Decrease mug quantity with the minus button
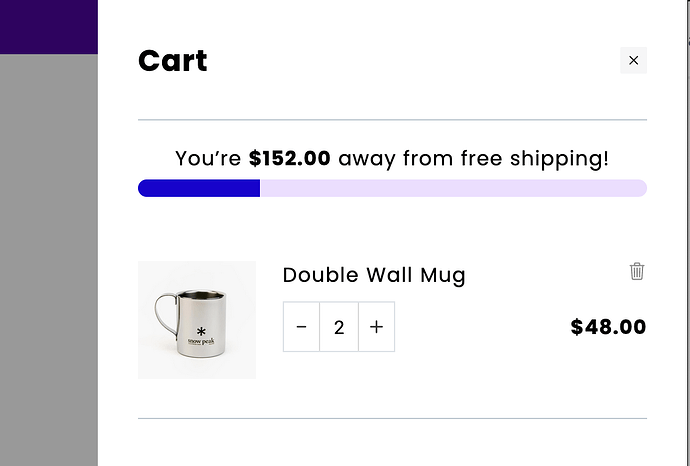 (302, 327)
